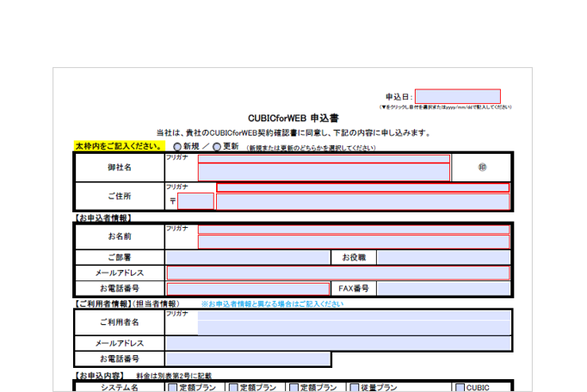Image resolution: width=587 pixels, height=392 pixels.
Task: Click the お名前 label cell
Action: point(120,236)
